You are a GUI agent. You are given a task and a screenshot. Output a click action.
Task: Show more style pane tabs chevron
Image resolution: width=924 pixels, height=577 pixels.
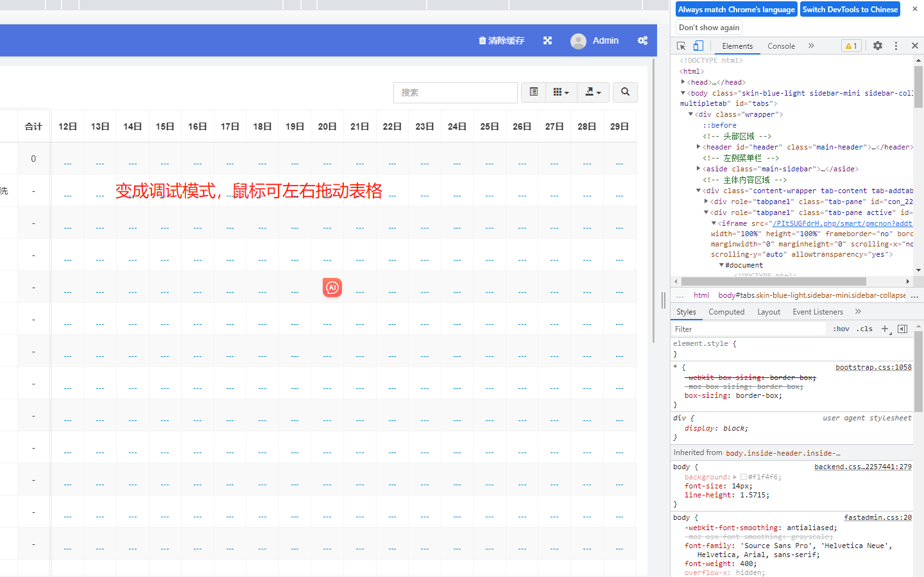(858, 311)
